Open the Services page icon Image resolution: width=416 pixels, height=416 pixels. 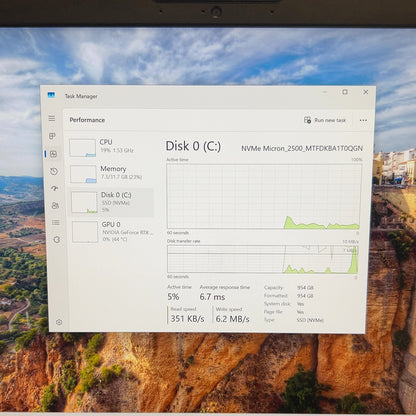(x=56, y=239)
